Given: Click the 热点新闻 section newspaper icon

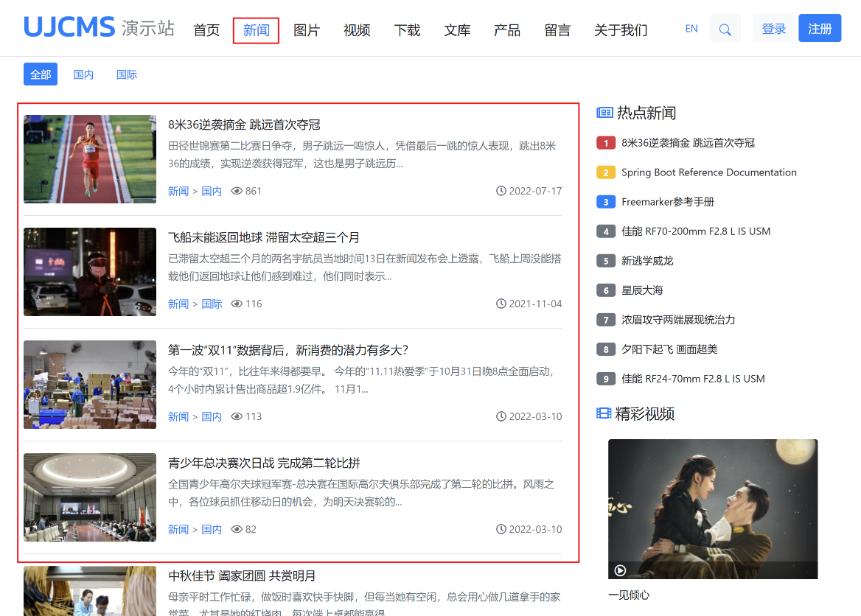Looking at the screenshot, I should coord(604,113).
